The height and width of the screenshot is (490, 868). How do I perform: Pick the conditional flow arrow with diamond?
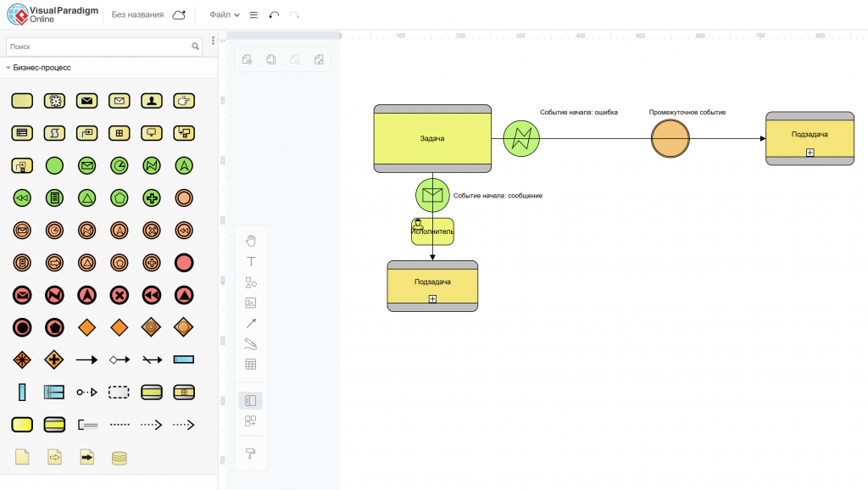119,360
